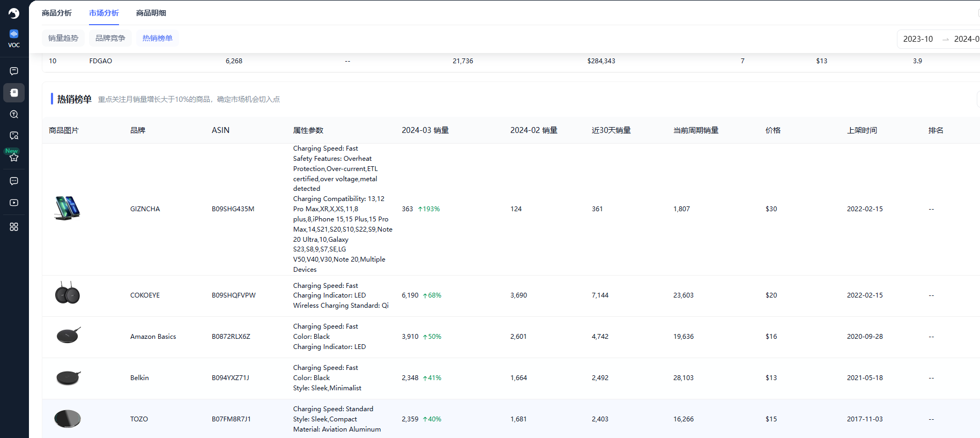980x438 pixels.
Task: Click the 2024 end date field
Action: click(967, 39)
